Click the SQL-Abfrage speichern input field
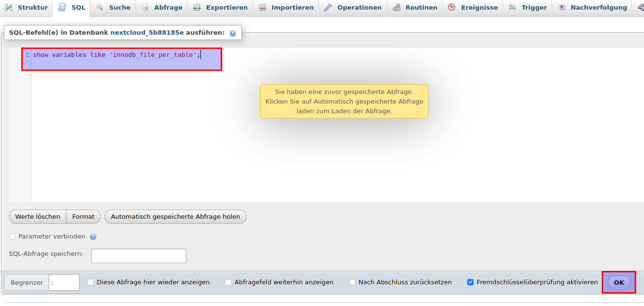Image resolution: width=644 pixels, height=306 pixels. tap(138, 255)
